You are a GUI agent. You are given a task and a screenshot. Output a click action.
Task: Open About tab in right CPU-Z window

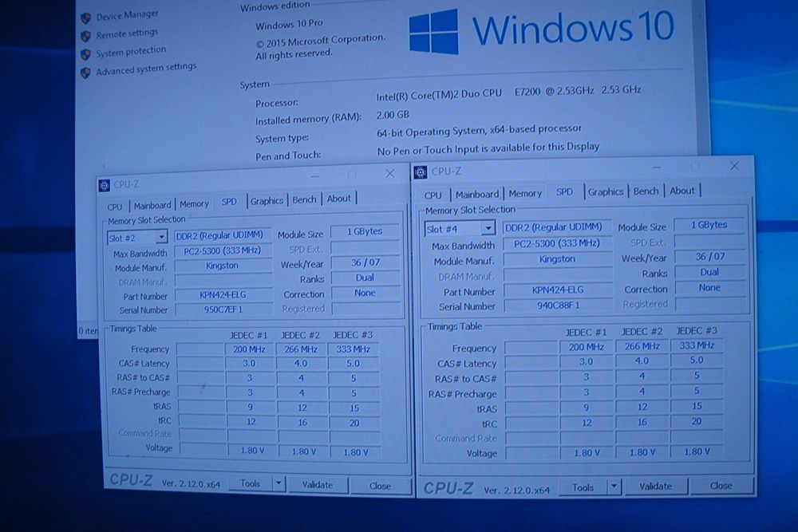[x=682, y=191]
